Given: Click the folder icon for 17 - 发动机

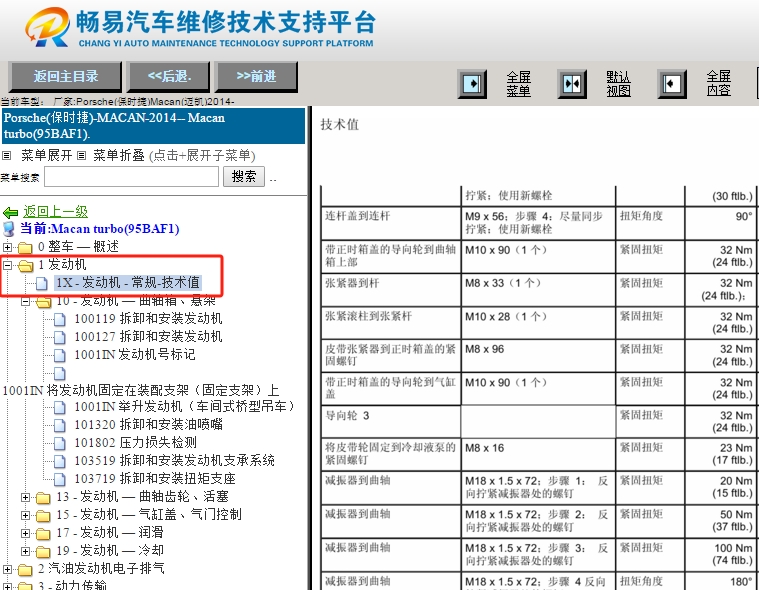Looking at the screenshot, I should click(43, 533).
